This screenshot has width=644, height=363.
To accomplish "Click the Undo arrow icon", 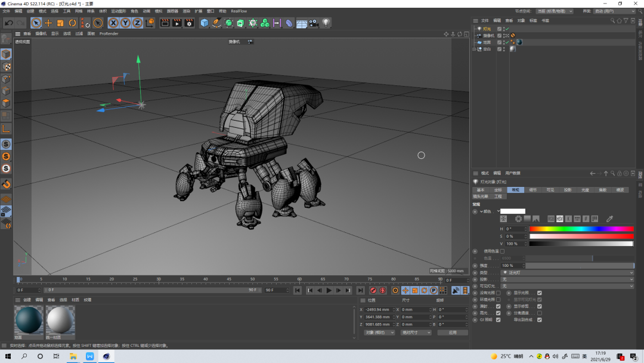I will [8, 23].
